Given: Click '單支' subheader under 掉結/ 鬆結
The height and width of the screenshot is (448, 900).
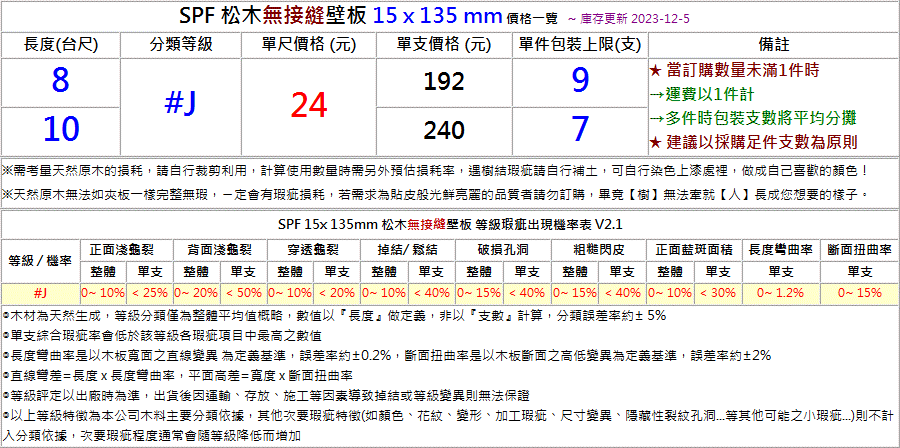Looking at the screenshot, I should click(x=431, y=271).
